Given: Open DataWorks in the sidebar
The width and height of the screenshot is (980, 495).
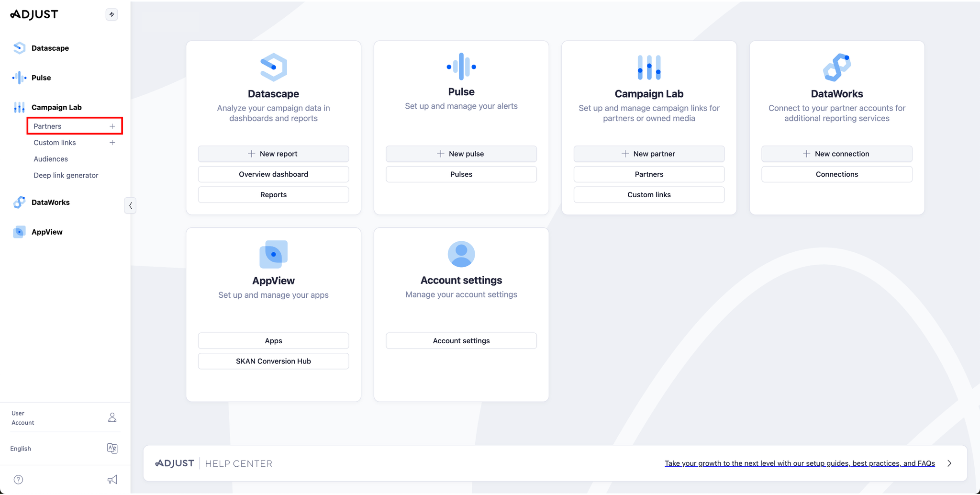Looking at the screenshot, I should click(51, 202).
